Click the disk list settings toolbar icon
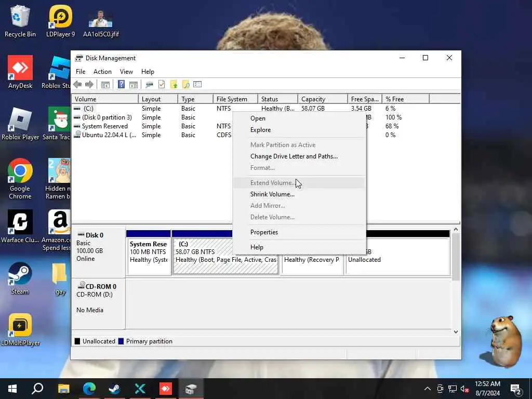The image size is (532, 399). [x=197, y=85]
